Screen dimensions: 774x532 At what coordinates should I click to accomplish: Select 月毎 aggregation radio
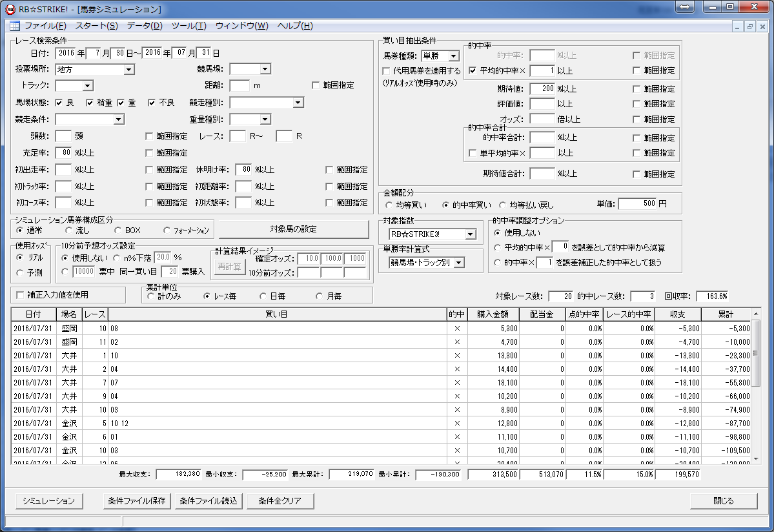(x=319, y=296)
